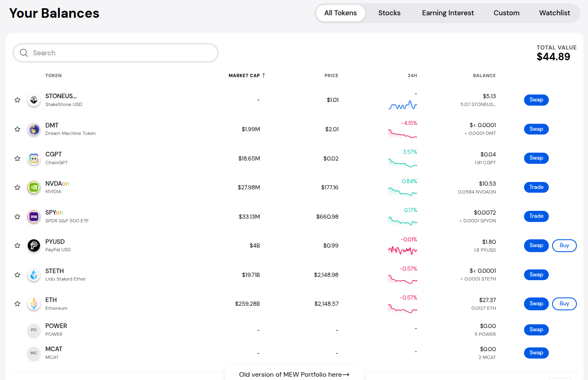
Task: Sort by the TOKEN column header
Action: pyautogui.click(x=54, y=76)
